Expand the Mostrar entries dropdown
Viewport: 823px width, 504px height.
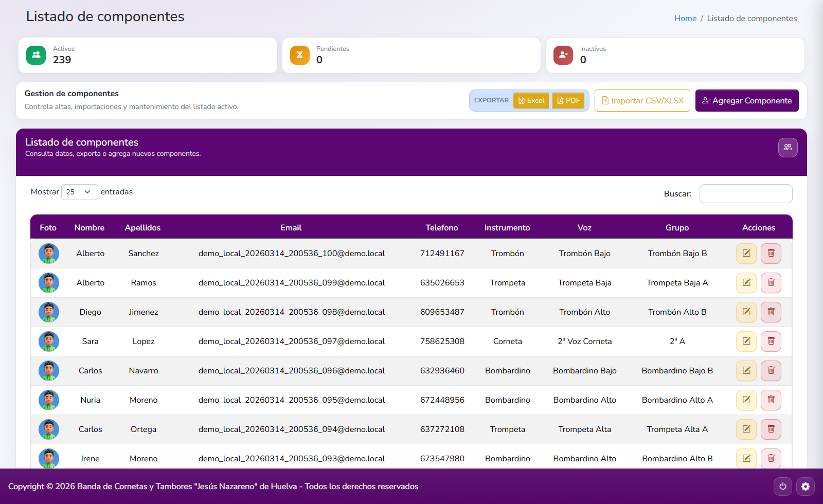click(x=79, y=192)
